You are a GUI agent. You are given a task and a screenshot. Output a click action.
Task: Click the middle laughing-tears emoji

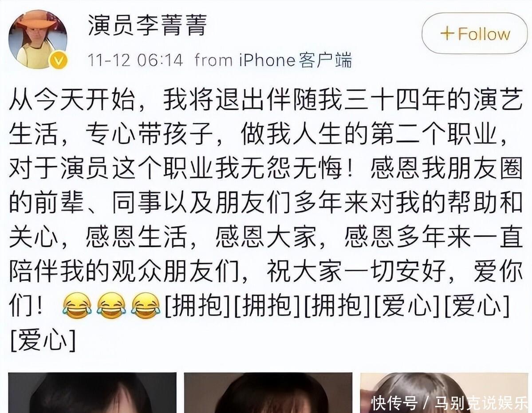pos(111,306)
